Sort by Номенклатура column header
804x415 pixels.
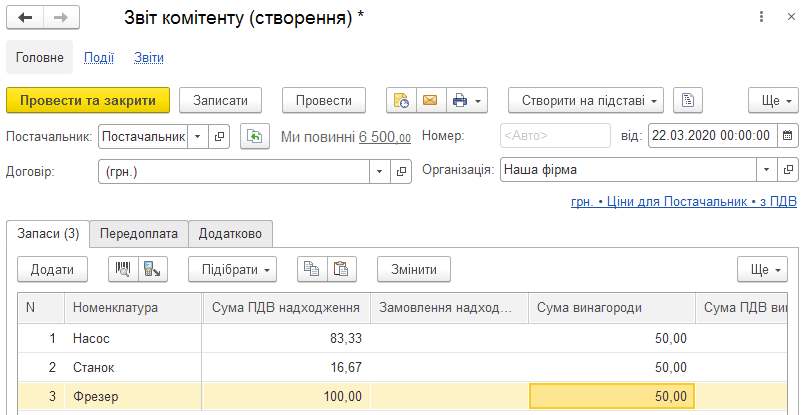[x=133, y=308]
